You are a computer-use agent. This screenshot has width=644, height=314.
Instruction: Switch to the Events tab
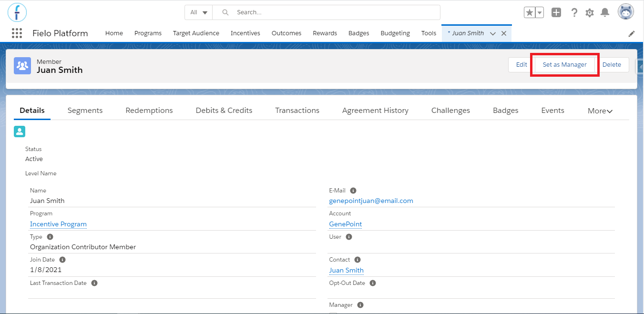pyautogui.click(x=552, y=111)
